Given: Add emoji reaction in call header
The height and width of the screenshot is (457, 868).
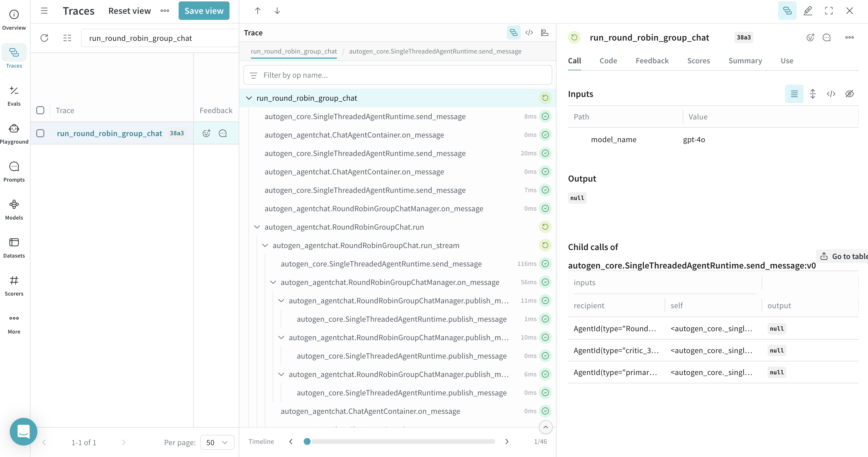Looking at the screenshot, I should tap(810, 37).
